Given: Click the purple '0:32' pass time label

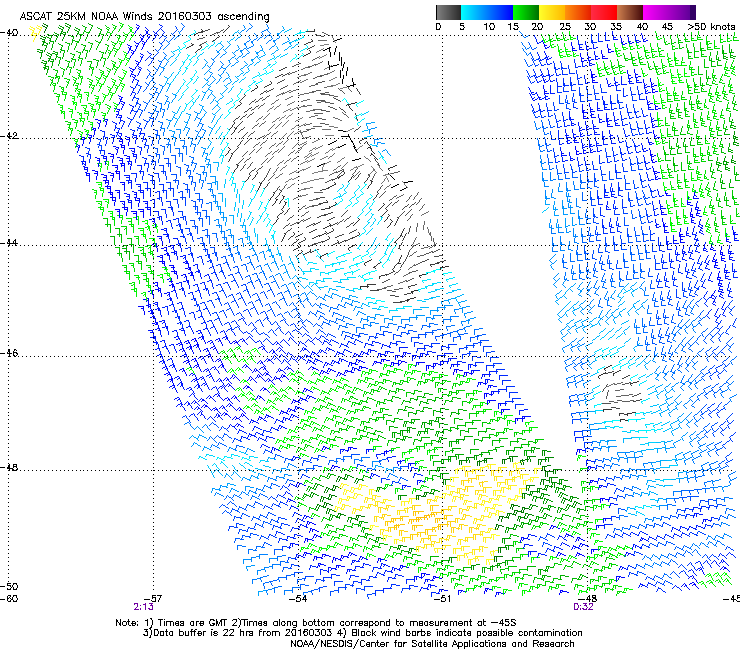Looking at the screenshot, I should (x=583, y=607).
